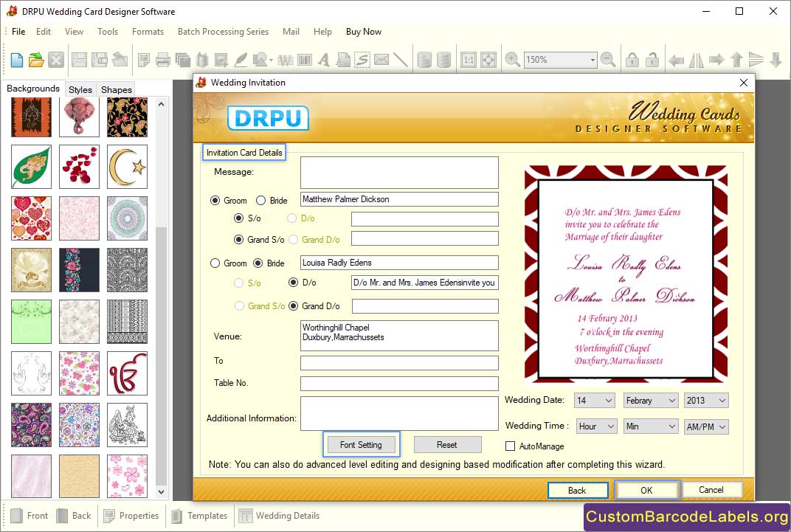Screen dimensions: 791x532
Task: Click the Print icon in toolbar
Action: (x=162, y=60)
